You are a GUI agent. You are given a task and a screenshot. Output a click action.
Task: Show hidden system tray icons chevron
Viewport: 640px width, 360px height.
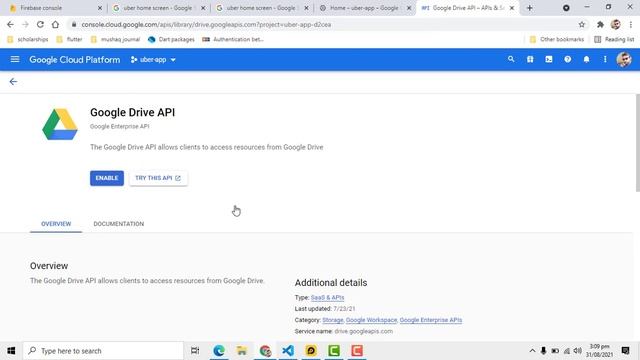(532, 351)
